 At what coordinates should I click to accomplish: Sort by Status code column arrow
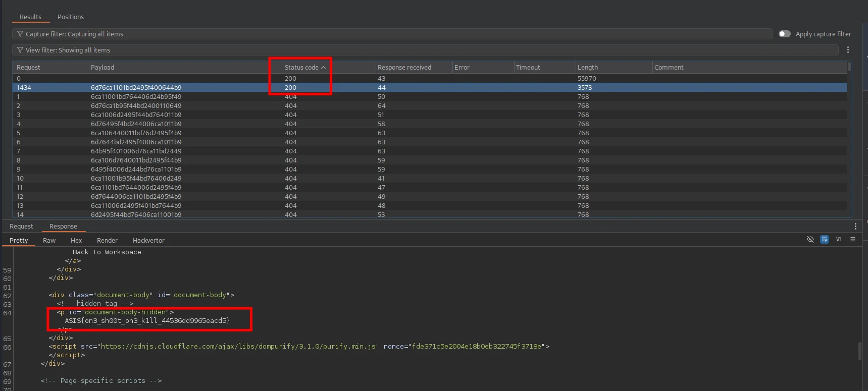[x=324, y=67]
